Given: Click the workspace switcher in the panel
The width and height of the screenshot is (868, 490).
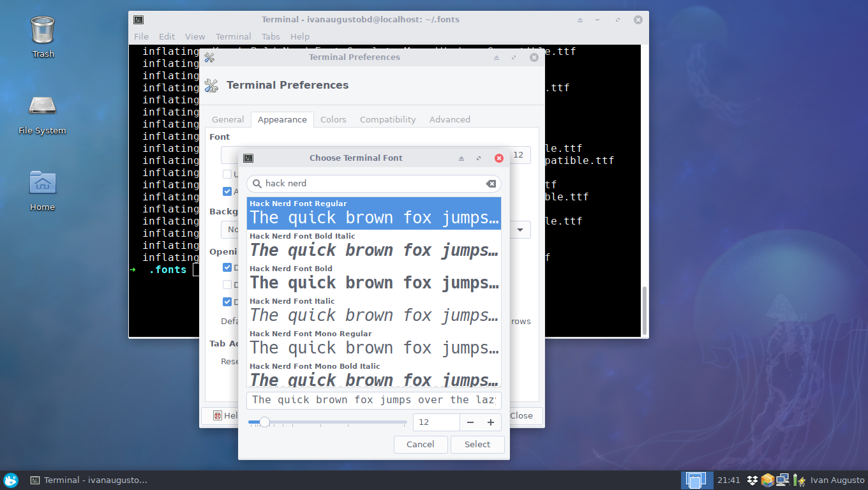Looking at the screenshot, I should point(696,480).
